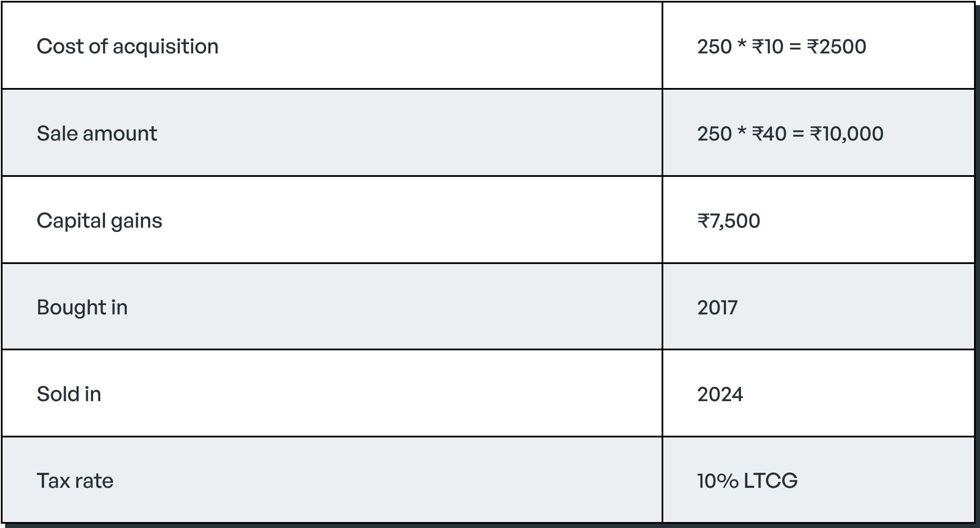Select the 'Sold in' label cell
The width and height of the screenshot is (980, 528).
point(332,393)
